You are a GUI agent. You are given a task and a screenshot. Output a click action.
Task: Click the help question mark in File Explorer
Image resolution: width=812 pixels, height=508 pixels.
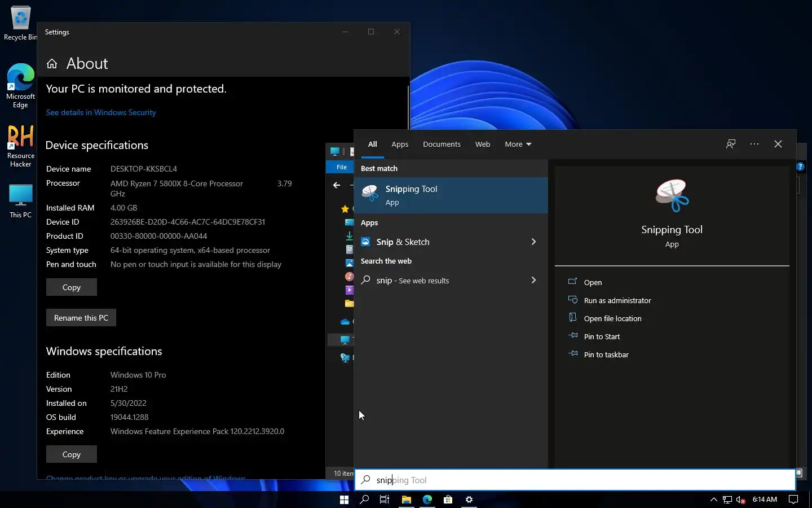[x=800, y=167]
